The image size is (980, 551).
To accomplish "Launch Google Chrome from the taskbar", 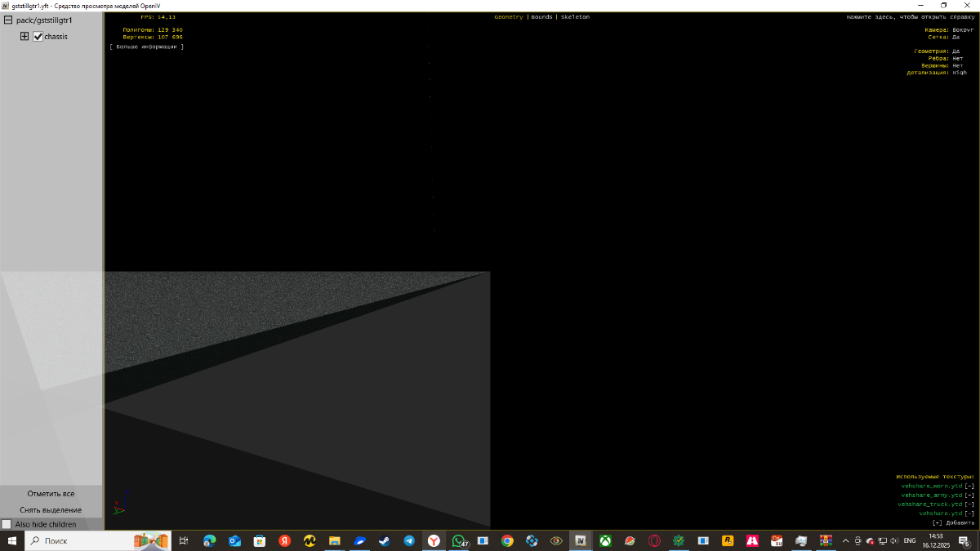I will point(507,540).
